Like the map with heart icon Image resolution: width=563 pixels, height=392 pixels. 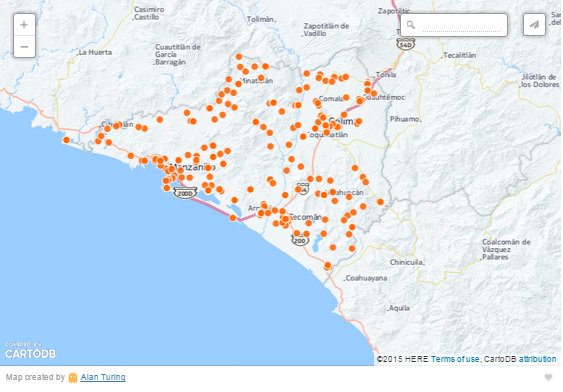pos(548,377)
